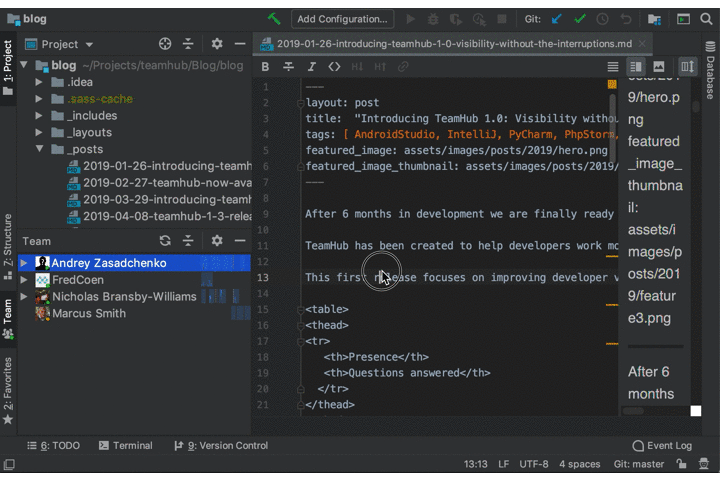Open the Git: master branch menu
Viewport: 720px width, 480px height.
[639, 464]
